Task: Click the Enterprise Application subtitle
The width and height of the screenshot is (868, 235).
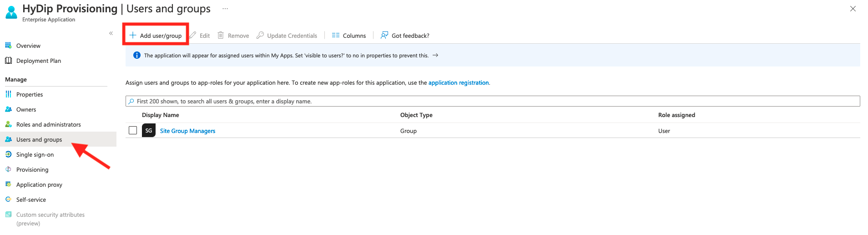Action: tap(49, 20)
